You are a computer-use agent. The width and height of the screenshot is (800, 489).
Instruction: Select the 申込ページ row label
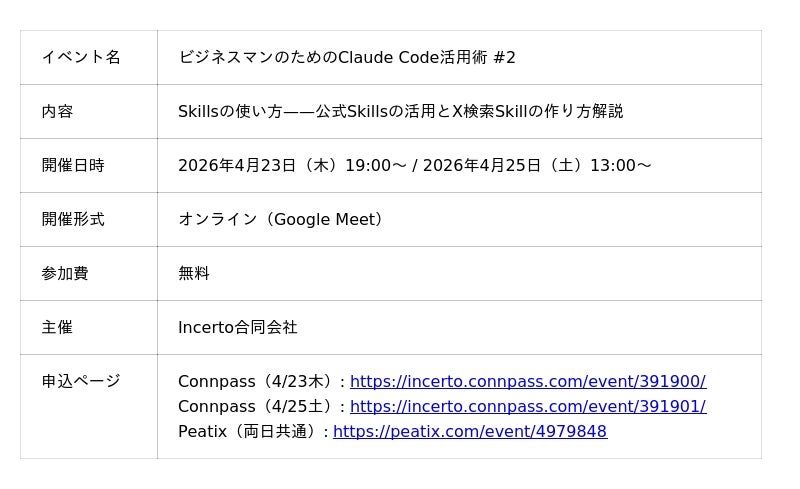(81, 381)
